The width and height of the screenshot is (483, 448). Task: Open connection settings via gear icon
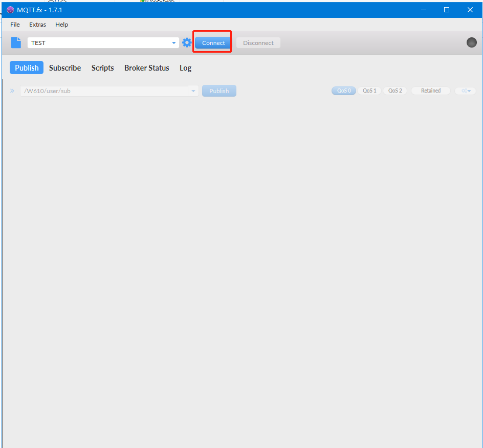click(187, 42)
